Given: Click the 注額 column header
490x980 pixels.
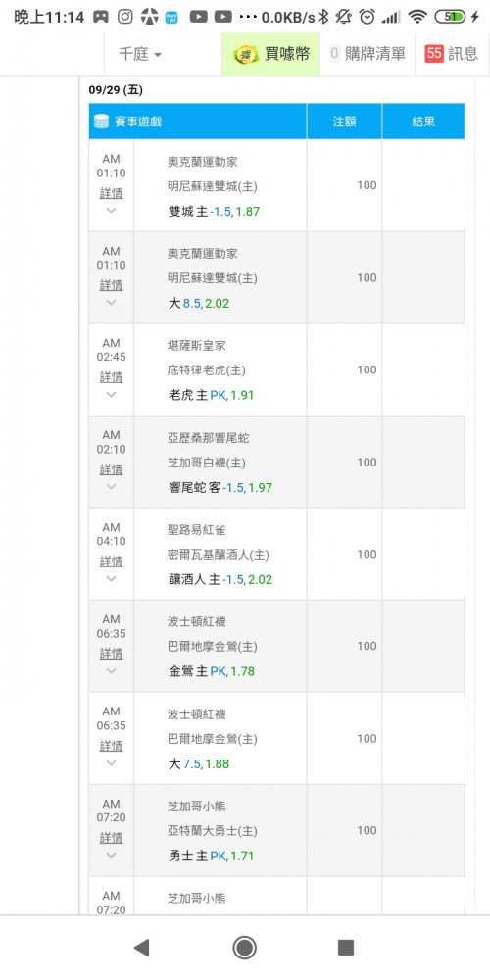Looking at the screenshot, I should click(x=344, y=122).
